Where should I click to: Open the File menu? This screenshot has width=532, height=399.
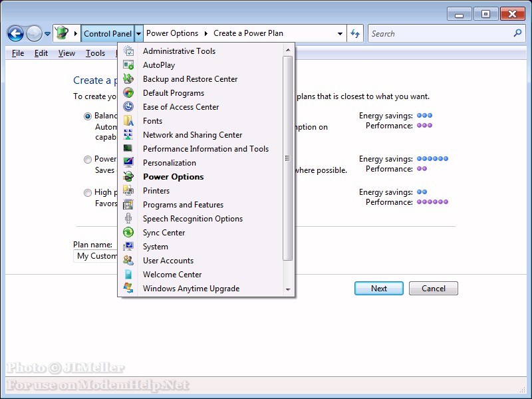18,53
